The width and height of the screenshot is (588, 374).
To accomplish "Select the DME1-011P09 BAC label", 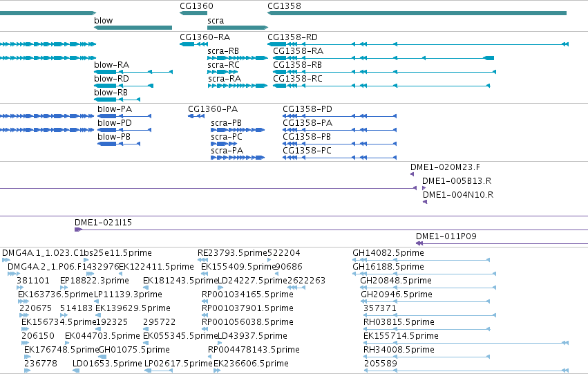I will tap(446, 236).
